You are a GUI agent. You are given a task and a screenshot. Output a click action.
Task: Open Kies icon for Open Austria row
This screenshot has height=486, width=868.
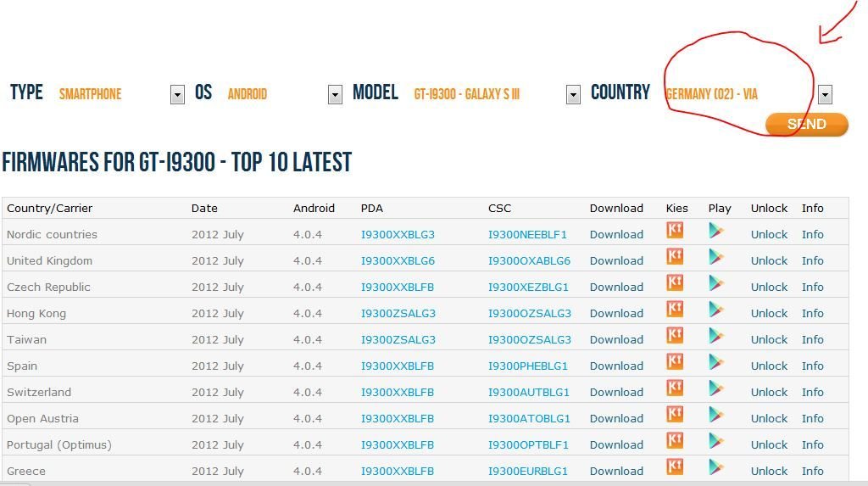click(x=674, y=414)
